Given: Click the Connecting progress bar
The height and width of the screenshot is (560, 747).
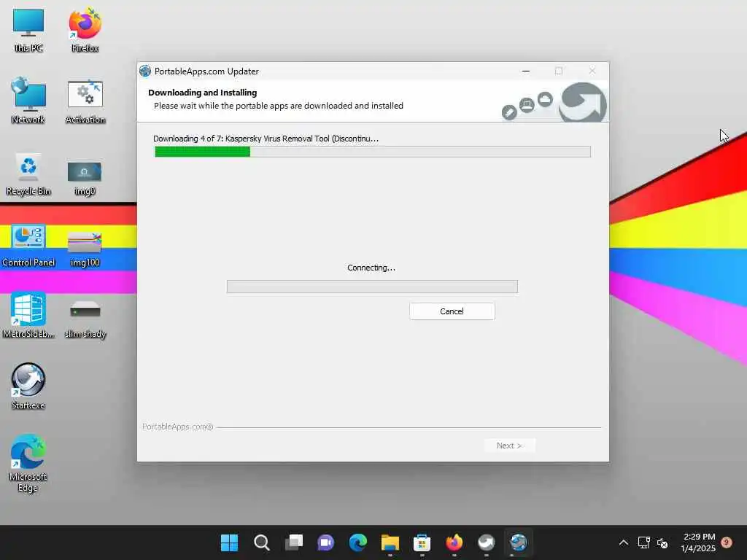Looking at the screenshot, I should [x=372, y=286].
